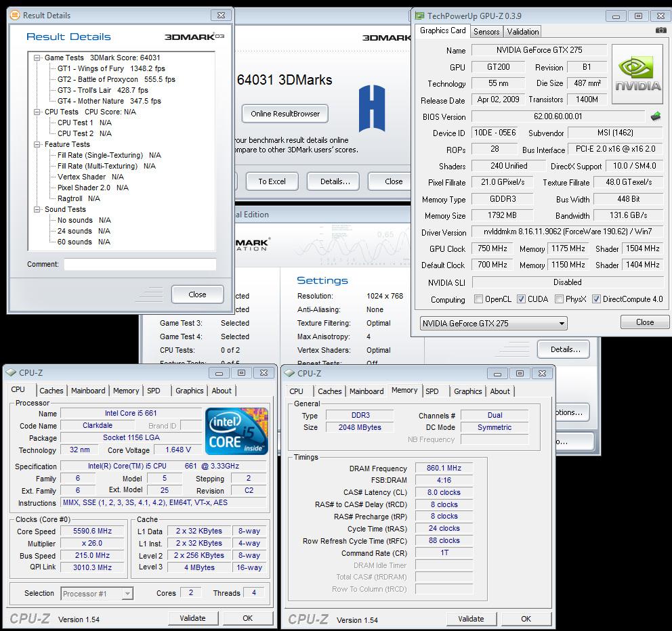Click the Bus Speed value 215.0 MHz
The width and height of the screenshot is (672, 631).
click(92, 555)
